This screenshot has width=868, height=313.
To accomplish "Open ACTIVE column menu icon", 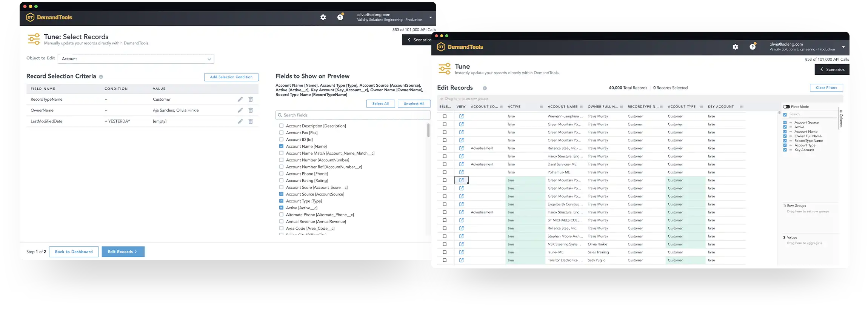I will point(541,107).
